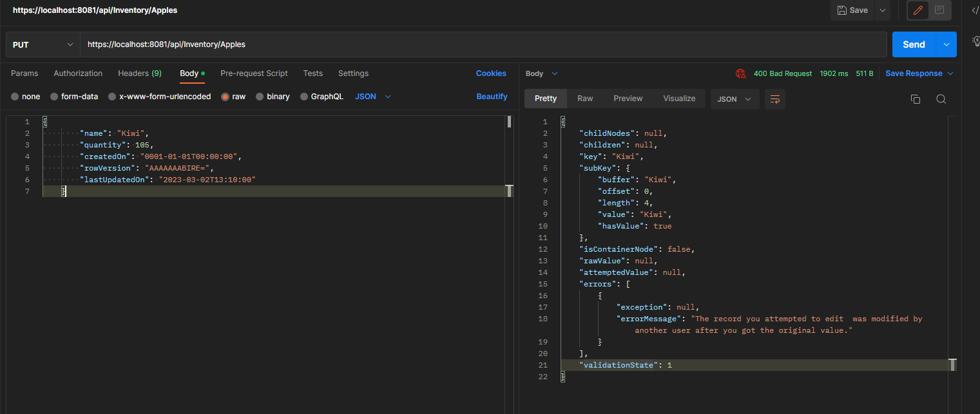
Task: Click the request URL input field
Action: tap(451, 44)
